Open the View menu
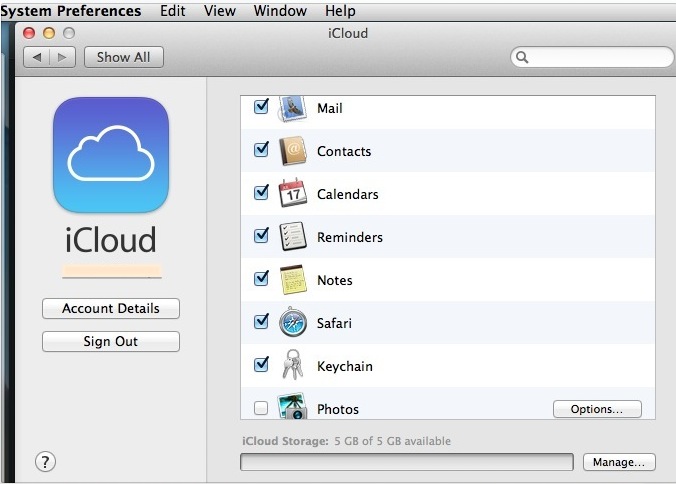This screenshot has height=484, width=676. [x=220, y=10]
